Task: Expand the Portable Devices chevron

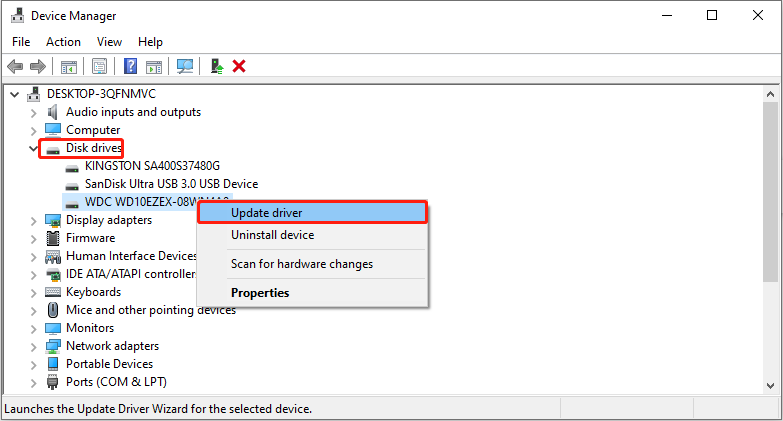Action: (33, 365)
